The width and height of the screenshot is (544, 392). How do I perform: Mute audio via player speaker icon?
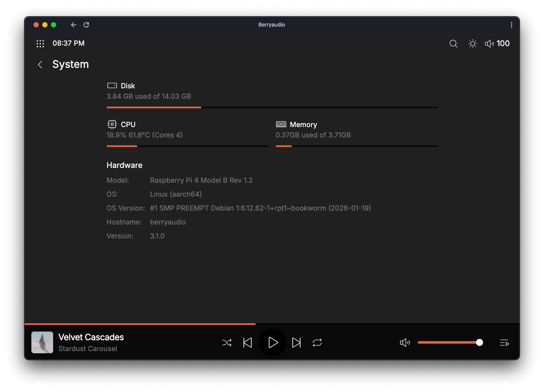point(405,343)
